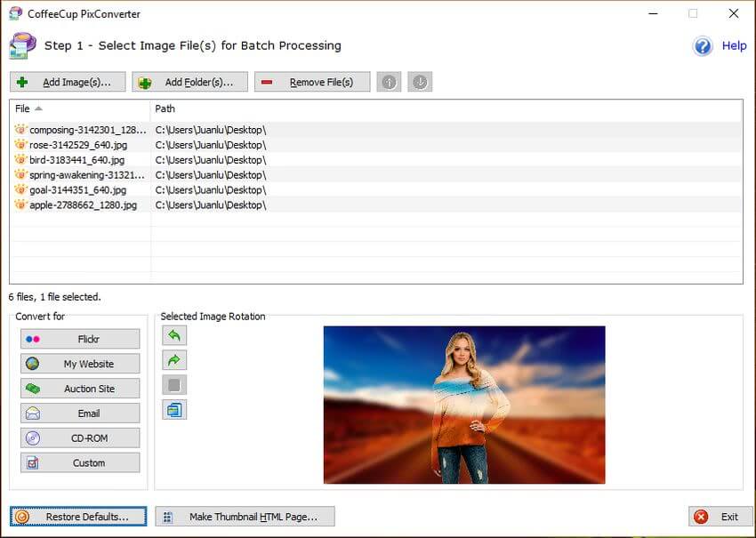Image resolution: width=756 pixels, height=538 pixels.
Task: Convert images for Auction Site
Action: click(80, 389)
